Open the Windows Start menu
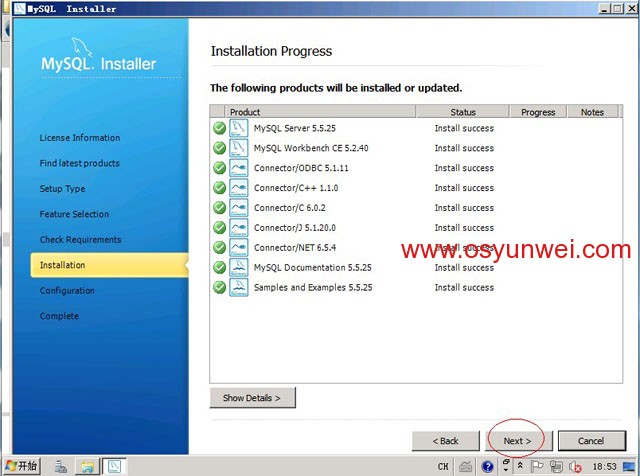Image resolution: width=640 pixels, height=476 pixels. (x=21, y=466)
